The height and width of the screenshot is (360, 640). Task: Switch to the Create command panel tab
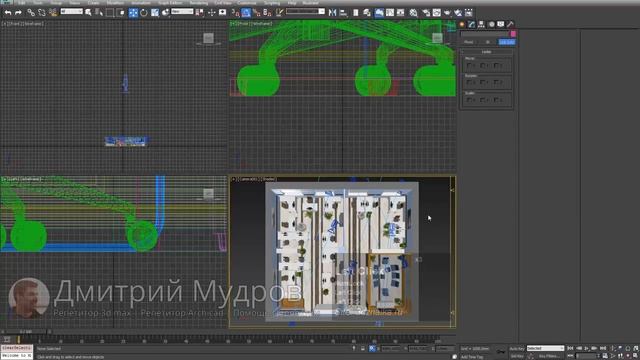click(462, 24)
